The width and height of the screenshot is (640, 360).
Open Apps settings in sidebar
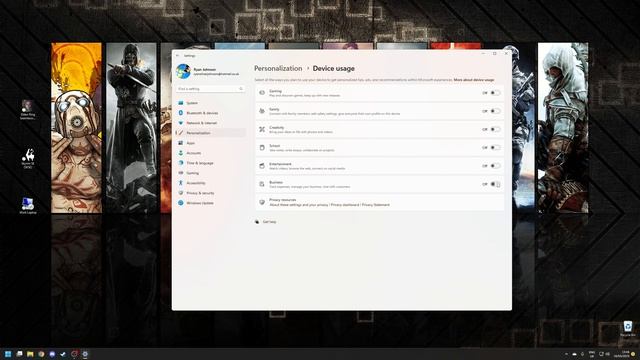(210, 143)
